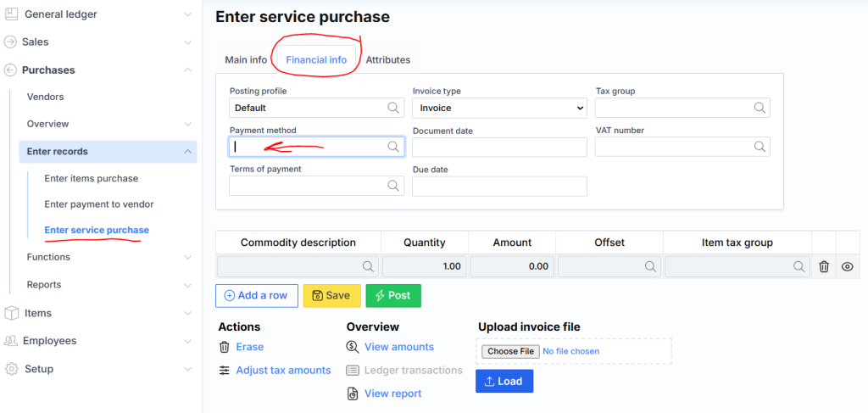The width and height of the screenshot is (868, 413).
Task: Click the yellow Save button
Action: tap(331, 296)
